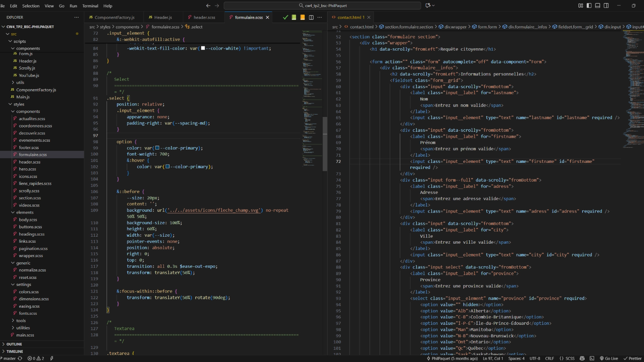Toggle the secondary sidebar visibility icon
Screen dimensions: 644x362
[606, 6]
